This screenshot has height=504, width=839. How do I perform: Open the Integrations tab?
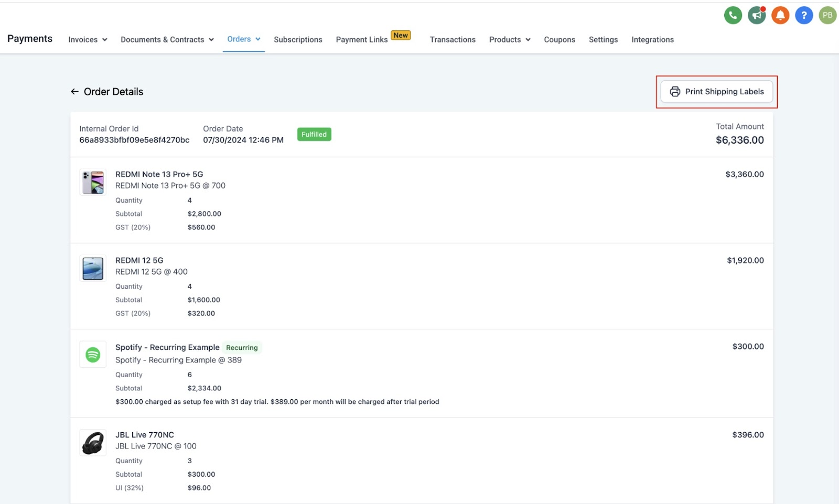pos(652,40)
